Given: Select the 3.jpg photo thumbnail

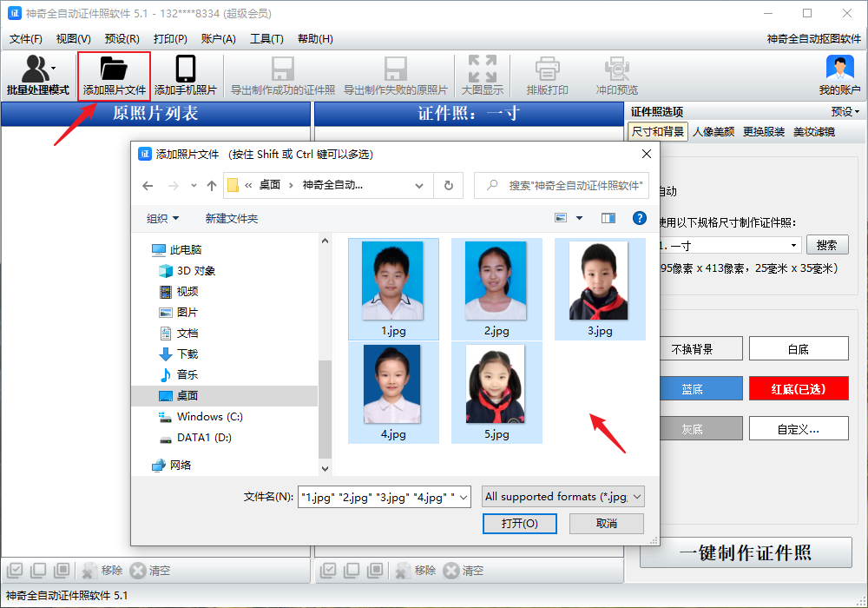Looking at the screenshot, I should (x=599, y=287).
